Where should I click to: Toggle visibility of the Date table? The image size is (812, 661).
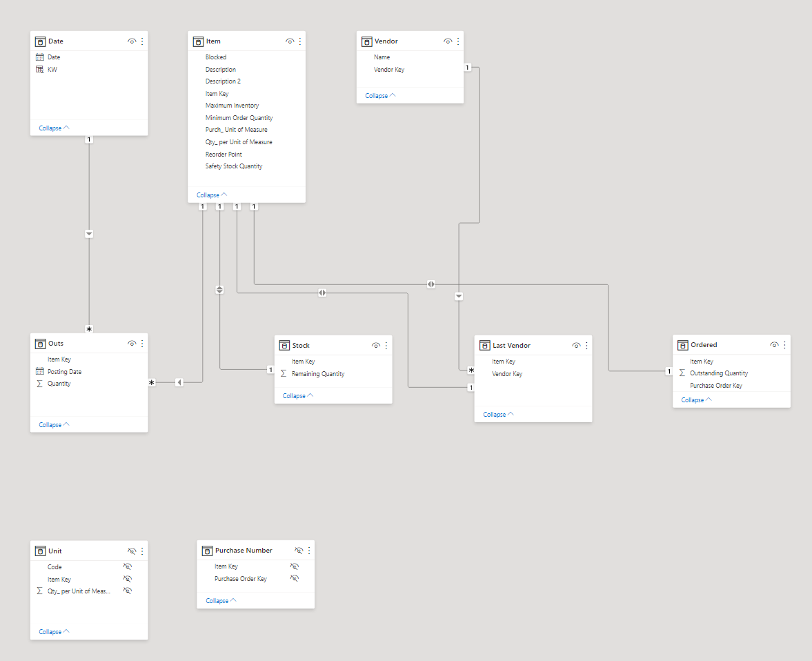click(132, 41)
